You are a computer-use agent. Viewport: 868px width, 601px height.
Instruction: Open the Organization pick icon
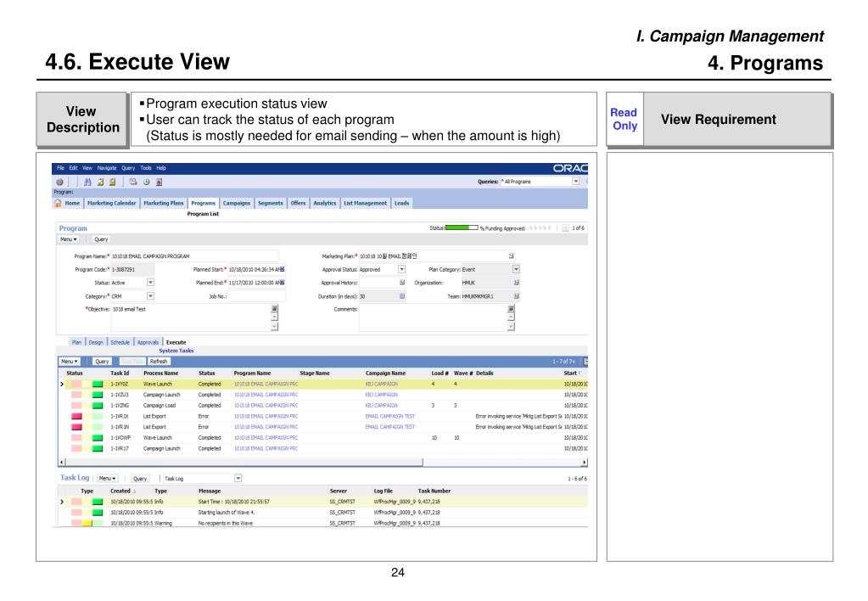pyautogui.click(x=517, y=283)
